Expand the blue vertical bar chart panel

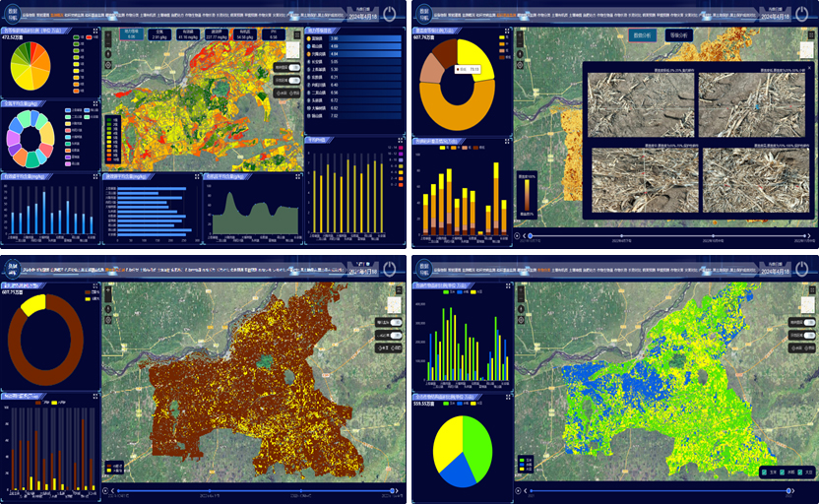[95, 176]
